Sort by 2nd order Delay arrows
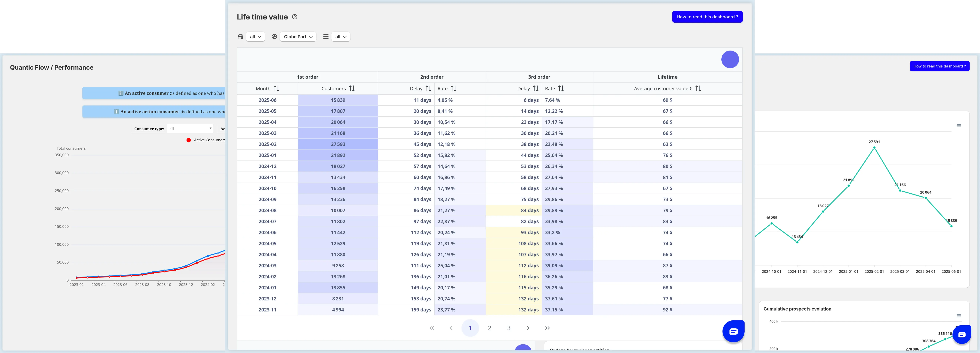980x353 pixels. point(428,89)
